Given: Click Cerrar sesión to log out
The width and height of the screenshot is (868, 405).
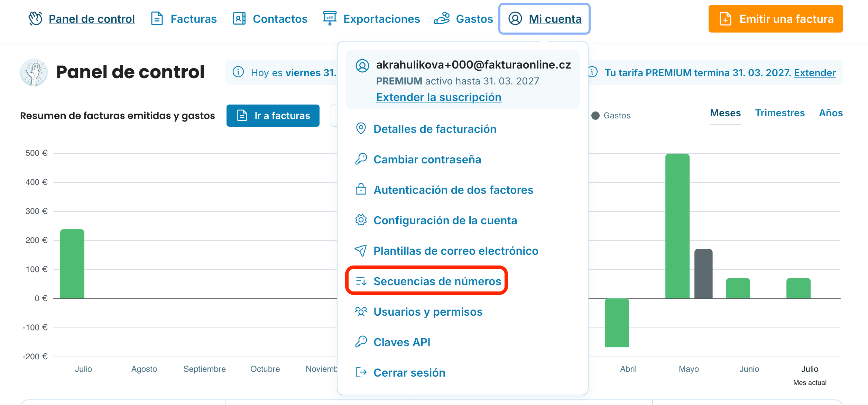Looking at the screenshot, I should pos(409,373).
